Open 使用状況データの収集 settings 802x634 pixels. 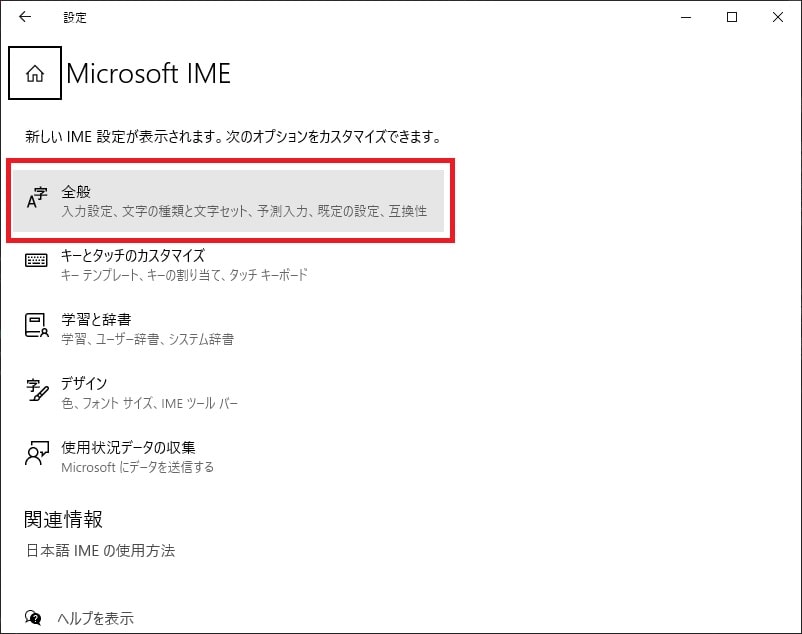(228, 457)
